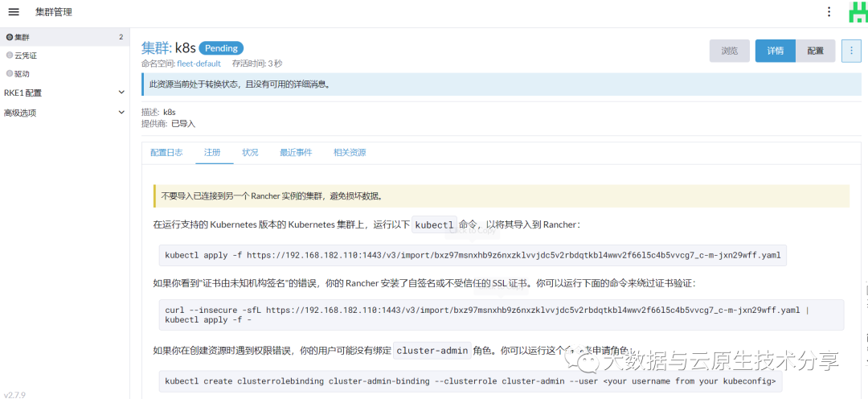
Task: Click the 配置 button
Action: pyautogui.click(x=816, y=51)
